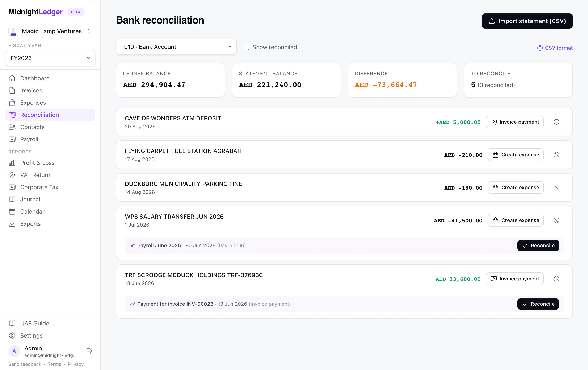This screenshot has width=588, height=370.
Task: Click the Settings gear icon
Action: tap(12, 336)
